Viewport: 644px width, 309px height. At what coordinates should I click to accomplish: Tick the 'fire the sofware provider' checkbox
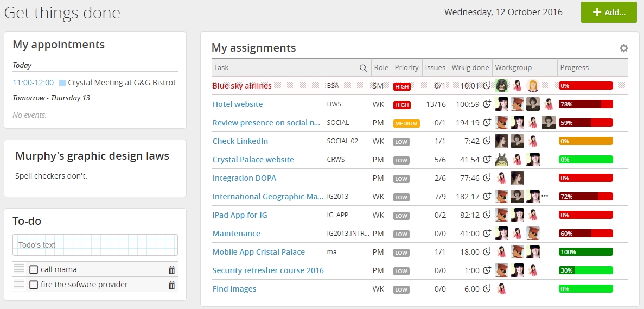click(34, 285)
